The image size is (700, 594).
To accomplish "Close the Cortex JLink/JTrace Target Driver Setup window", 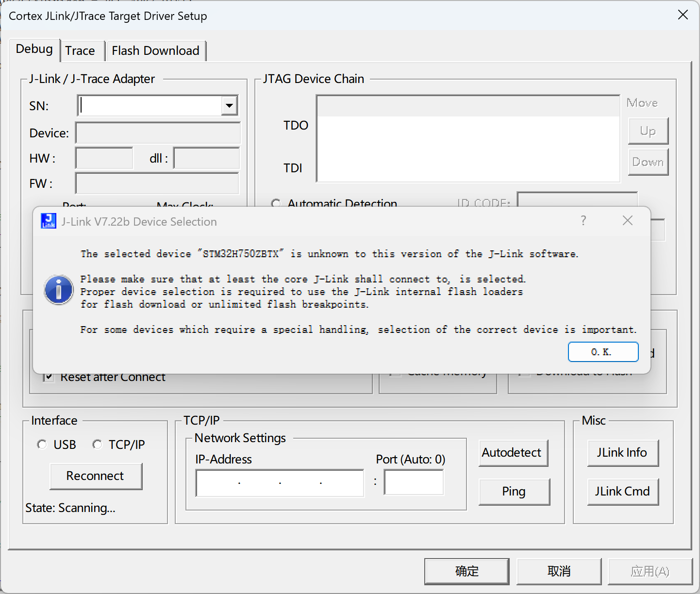I will (683, 15).
